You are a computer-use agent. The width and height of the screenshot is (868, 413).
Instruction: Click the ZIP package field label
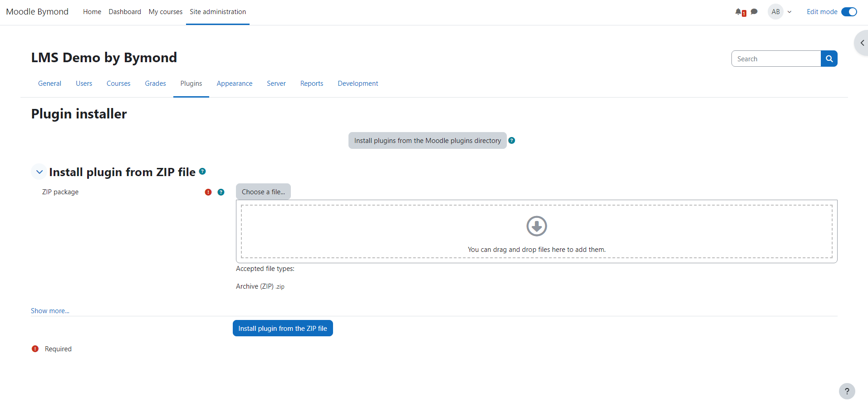click(60, 192)
